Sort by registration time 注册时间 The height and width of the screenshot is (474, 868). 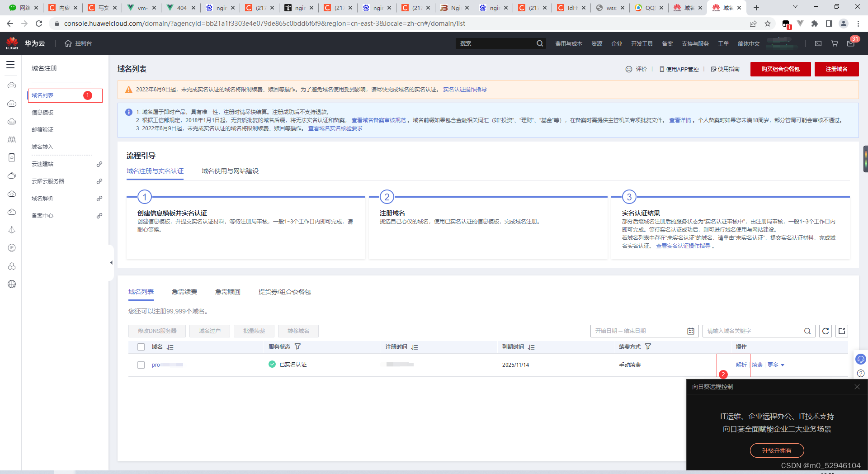tap(415, 347)
